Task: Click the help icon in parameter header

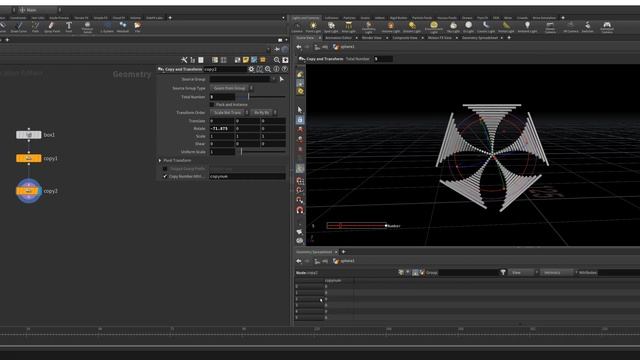Action: (x=284, y=69)
